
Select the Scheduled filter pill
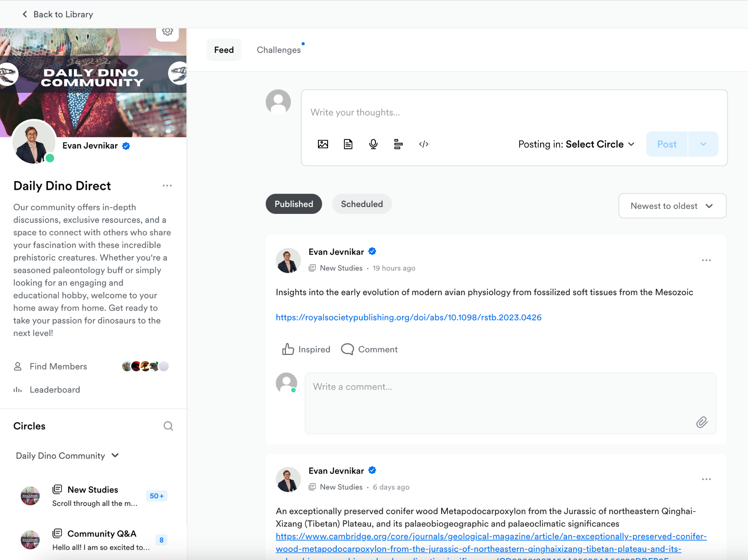coord(362,204)
